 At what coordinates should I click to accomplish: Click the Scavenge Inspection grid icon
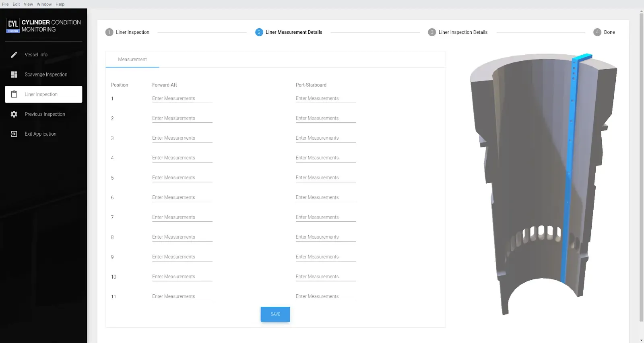(x=14, y=74)
